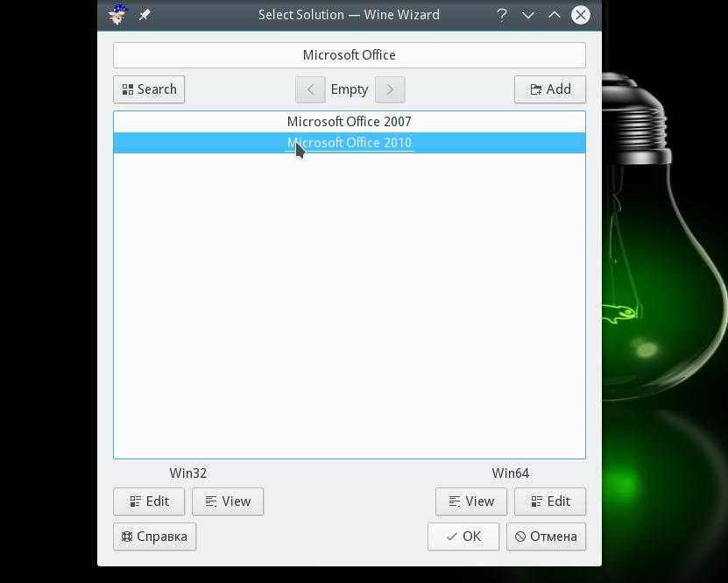The image size is (728, 583).
Task: Click the Win32 label
Action: (188, 473)
